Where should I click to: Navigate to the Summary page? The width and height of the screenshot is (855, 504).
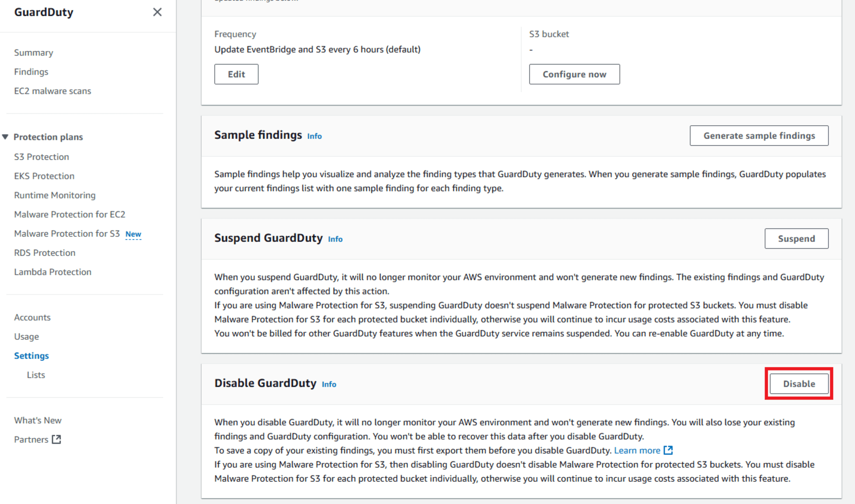click(x=33, y=52)
